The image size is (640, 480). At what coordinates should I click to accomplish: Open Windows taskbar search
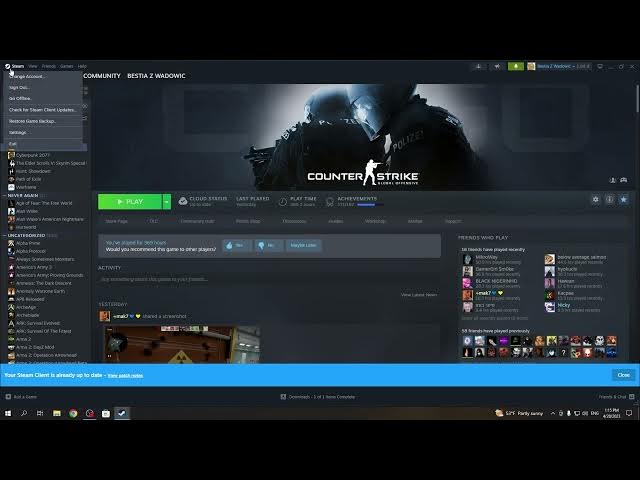(24, 413)
